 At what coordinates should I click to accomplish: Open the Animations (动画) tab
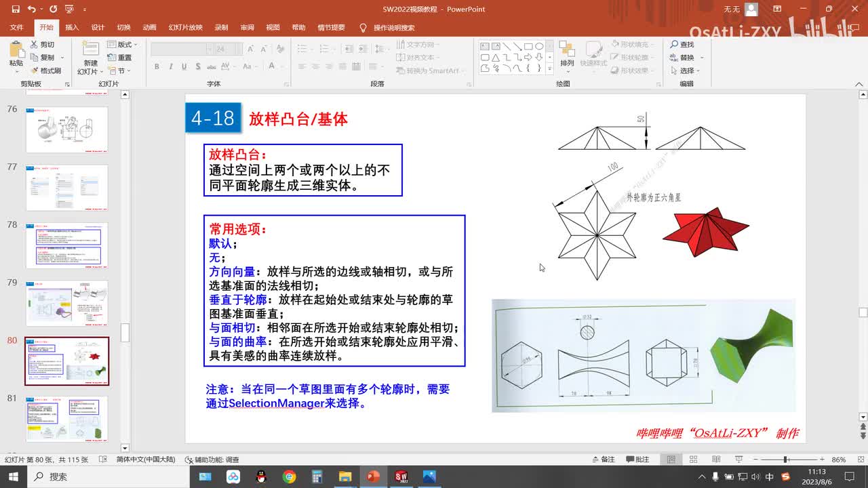coord(150,28)
